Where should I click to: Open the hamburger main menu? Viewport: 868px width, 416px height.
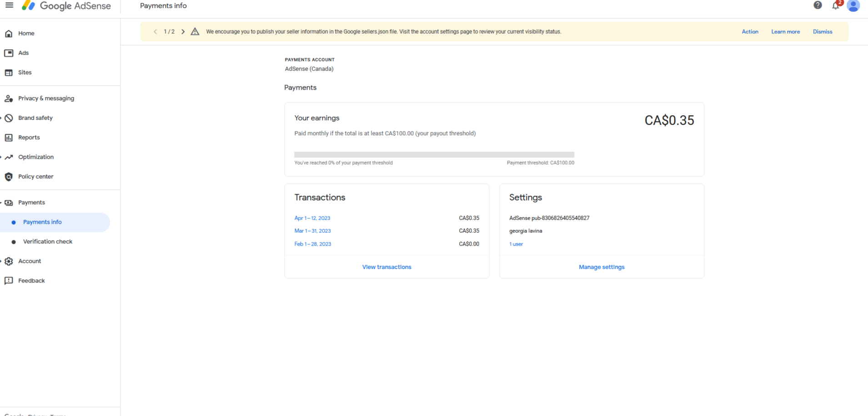[x=9, y=5]
